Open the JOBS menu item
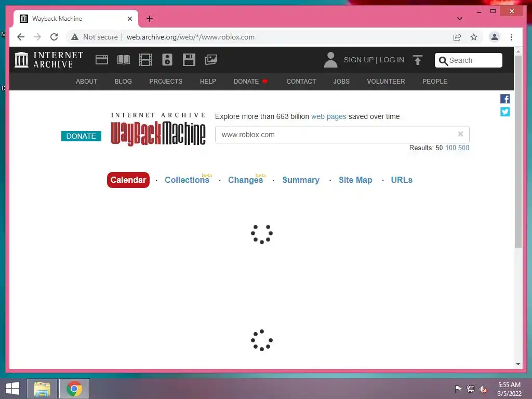The width and height of the screenshot is (532, 399). pos(341,82)
